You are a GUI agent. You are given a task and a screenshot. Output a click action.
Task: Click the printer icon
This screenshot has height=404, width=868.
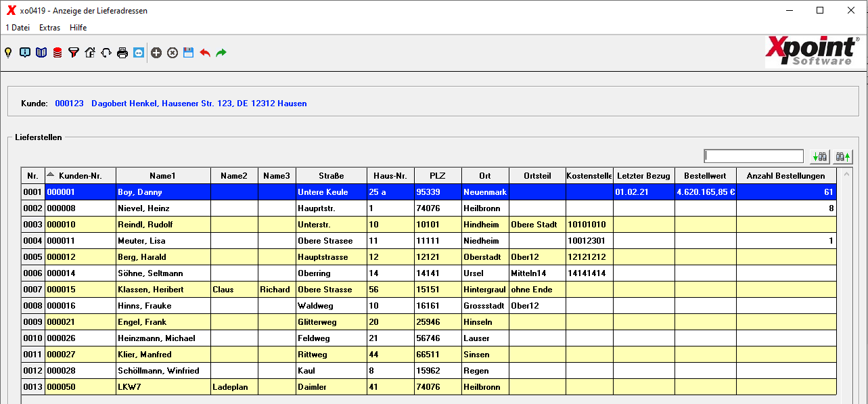122,52
